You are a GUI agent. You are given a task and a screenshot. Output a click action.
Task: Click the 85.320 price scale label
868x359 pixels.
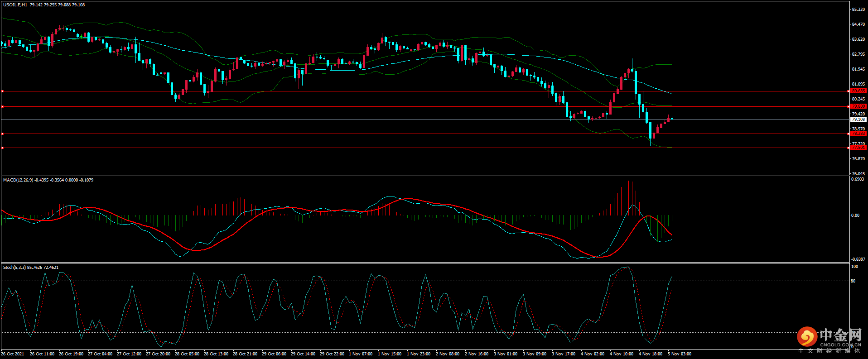tap(858, 10)
